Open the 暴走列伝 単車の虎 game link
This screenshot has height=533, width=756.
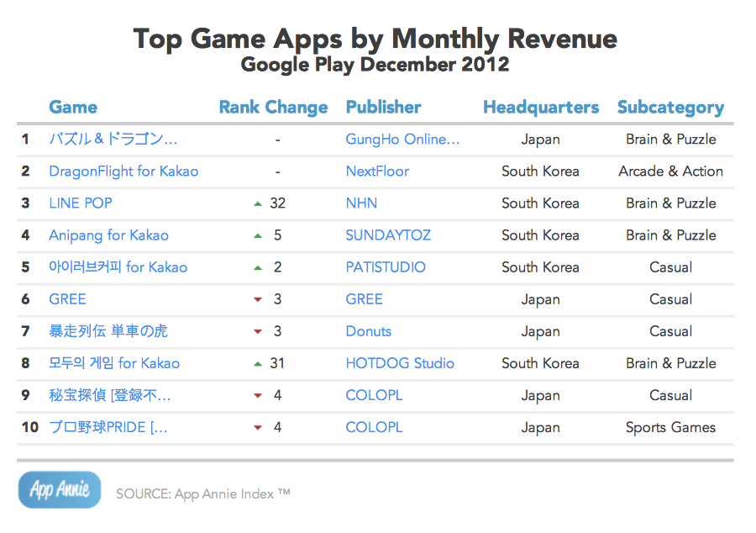pyautogui.click(x=108, y=331)
